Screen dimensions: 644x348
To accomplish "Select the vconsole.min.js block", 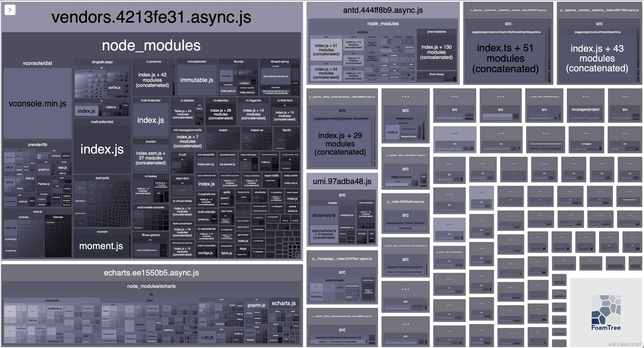I will (38, 104).
